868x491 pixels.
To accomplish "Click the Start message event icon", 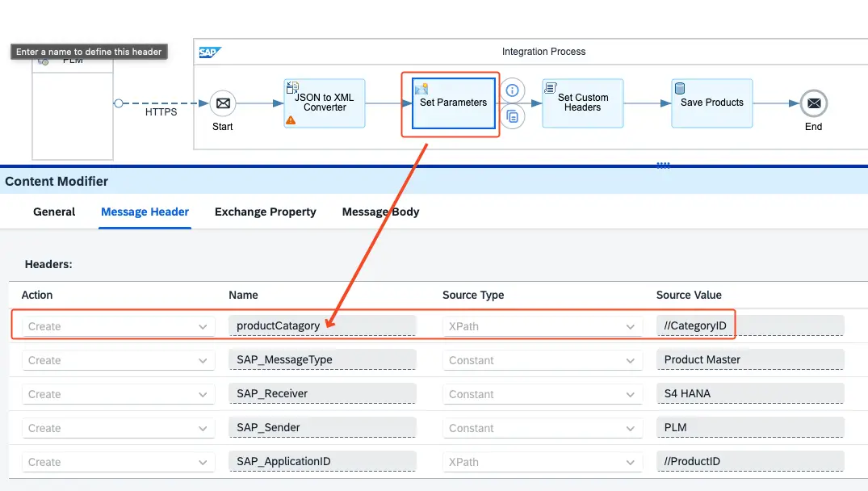I will pos(223,103).
